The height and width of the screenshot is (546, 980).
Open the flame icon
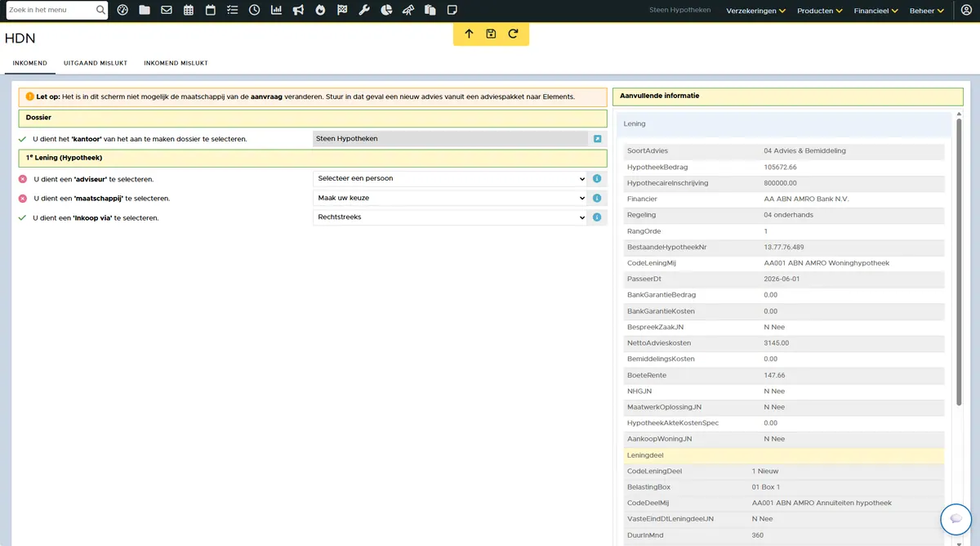(321, 11)
